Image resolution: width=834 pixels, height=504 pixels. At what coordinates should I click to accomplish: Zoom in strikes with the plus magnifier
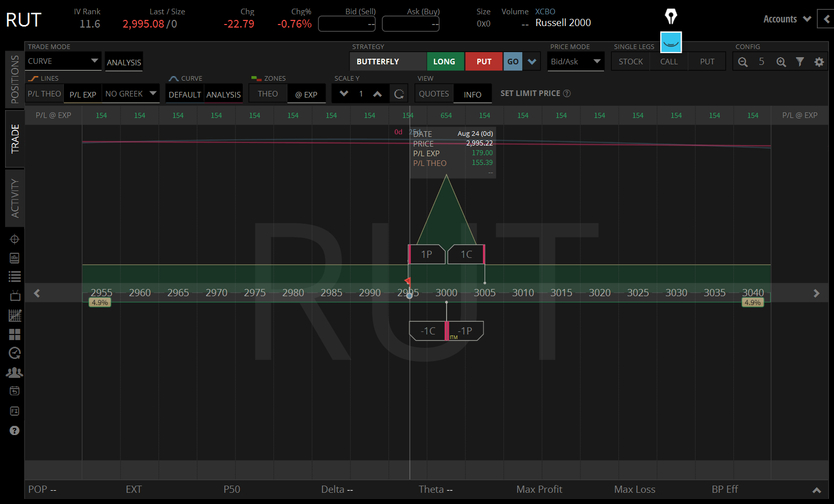click(x=781, y=62)
